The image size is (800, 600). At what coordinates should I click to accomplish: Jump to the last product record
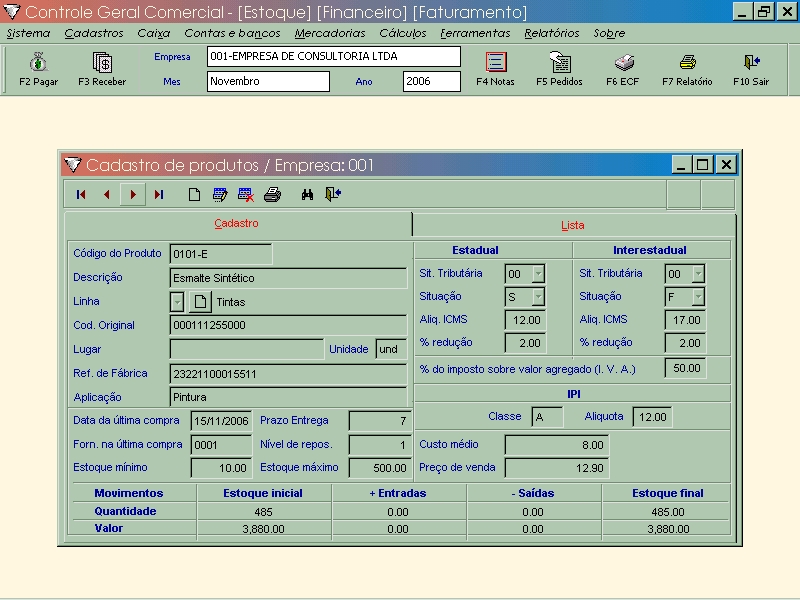[159, 195]
